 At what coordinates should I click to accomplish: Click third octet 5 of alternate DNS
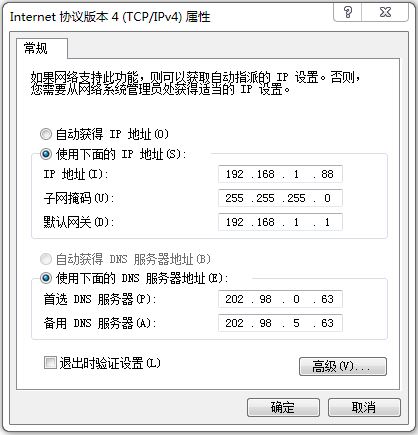296,323
